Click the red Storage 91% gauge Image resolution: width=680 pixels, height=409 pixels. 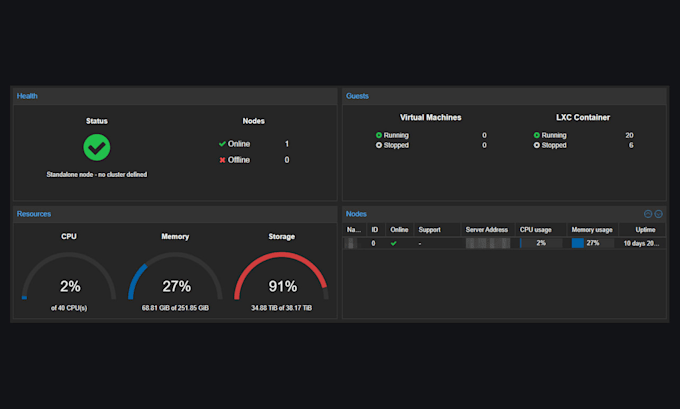281,276
